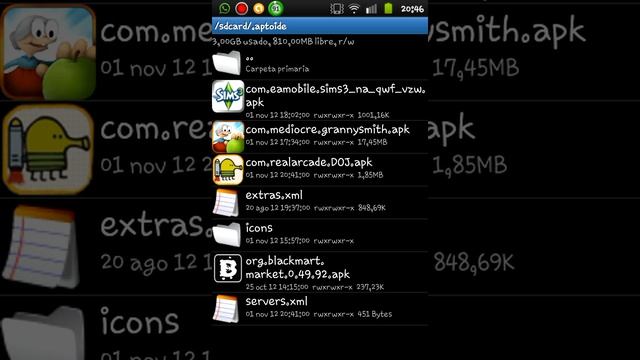Open extras.xml in the phone screen list
This screenshot has height=360, width=640.
pos(274,196)
